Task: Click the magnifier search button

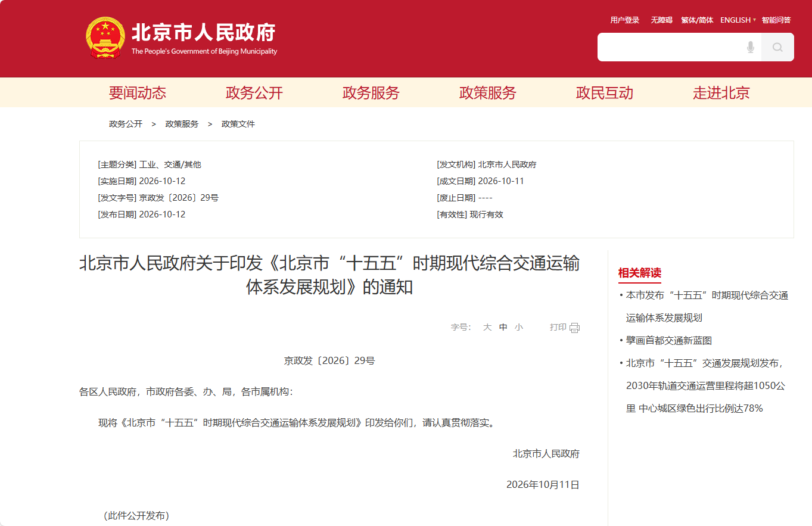Action: 777,47
